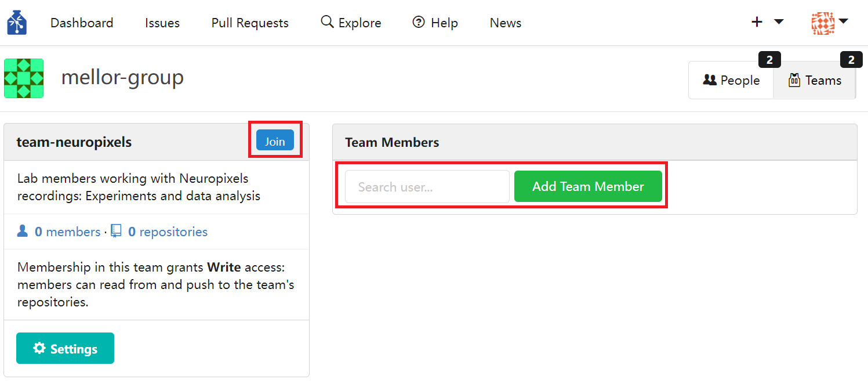Open the Issues page
The width and height of the screenshot is (868, 383).
coord(162,23)
